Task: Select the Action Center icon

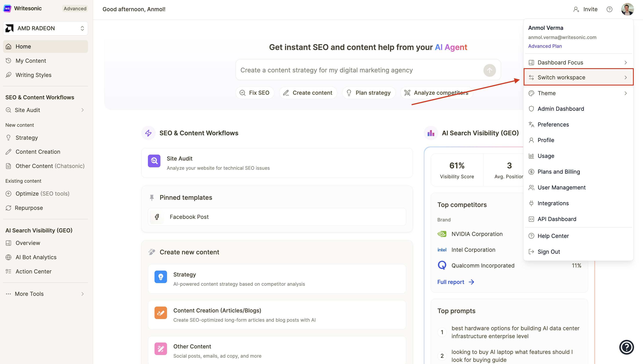Action: 9,271
